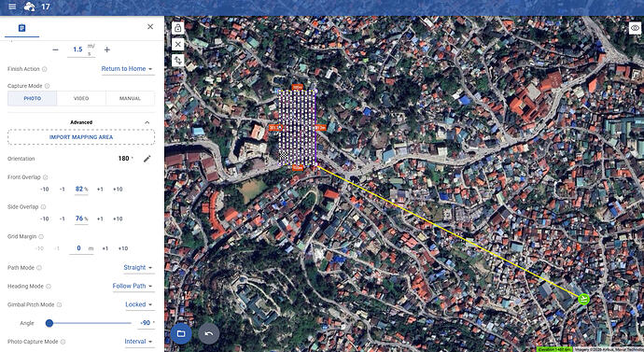Show info for Gimbal Pitch Mode

[59, 304]
